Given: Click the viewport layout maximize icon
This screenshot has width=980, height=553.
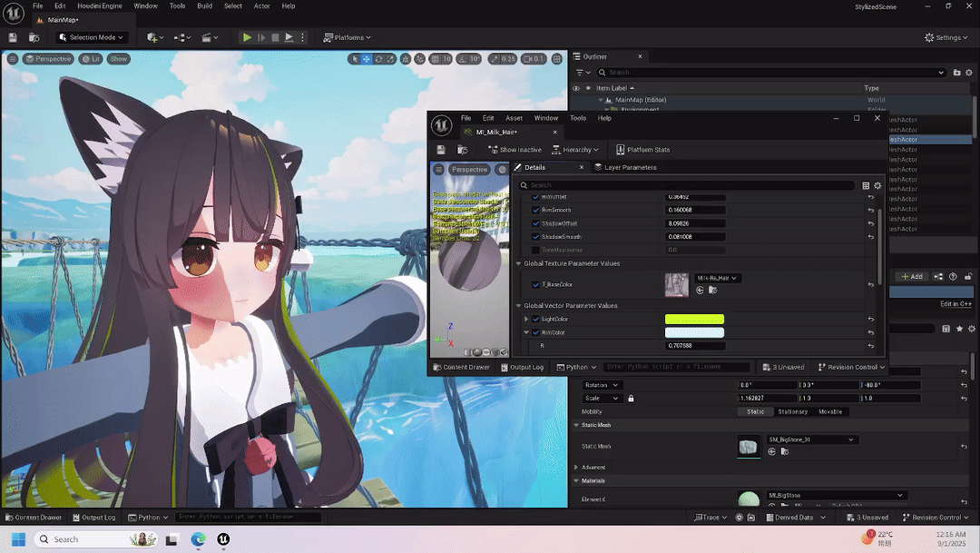Looking at the screenshot, I should point(557,59).
